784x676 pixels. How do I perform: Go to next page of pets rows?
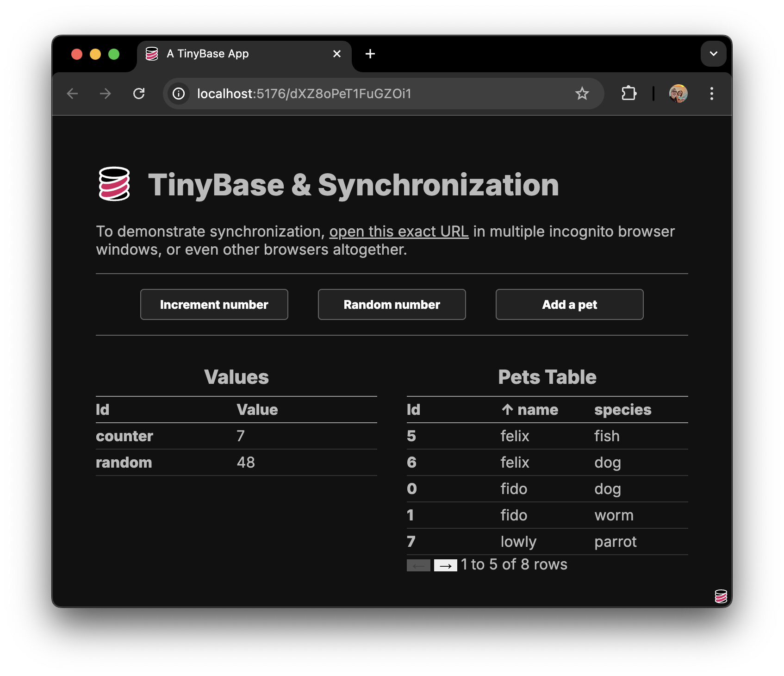(446, 565)
